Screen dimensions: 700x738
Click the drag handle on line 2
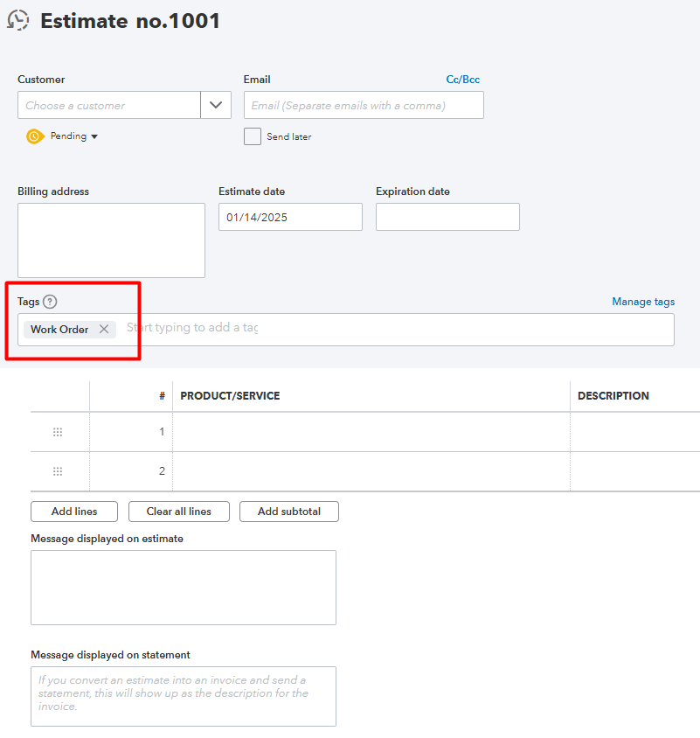click(58, 470)
